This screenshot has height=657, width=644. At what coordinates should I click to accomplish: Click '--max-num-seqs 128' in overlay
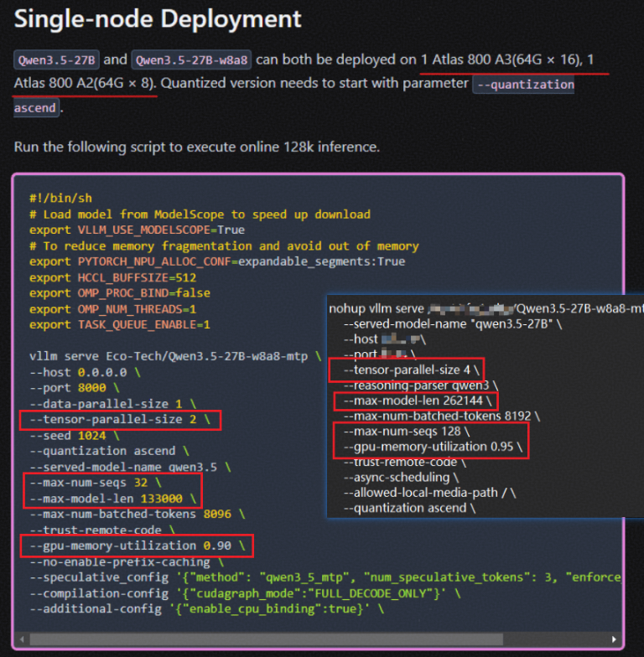pyautogui.click(x=407, y=431)
